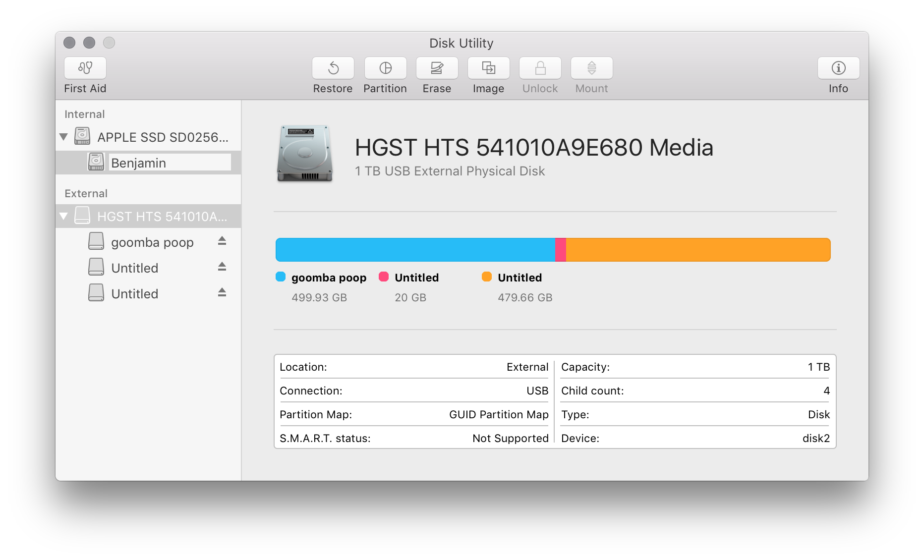Click the 'Child count:' label
This screenshot has width=924, height=560.
[592, 391]
